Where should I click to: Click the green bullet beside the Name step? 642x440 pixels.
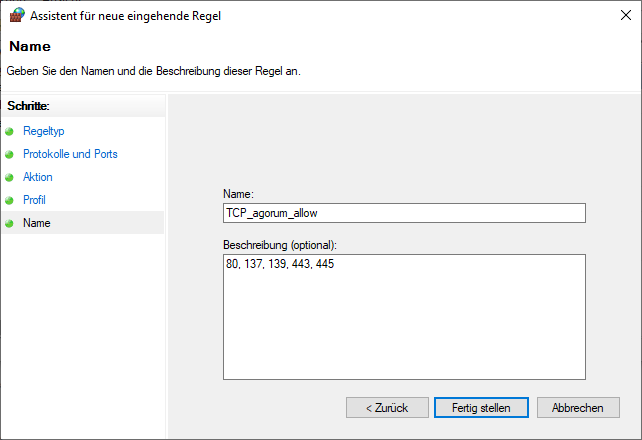9,223
